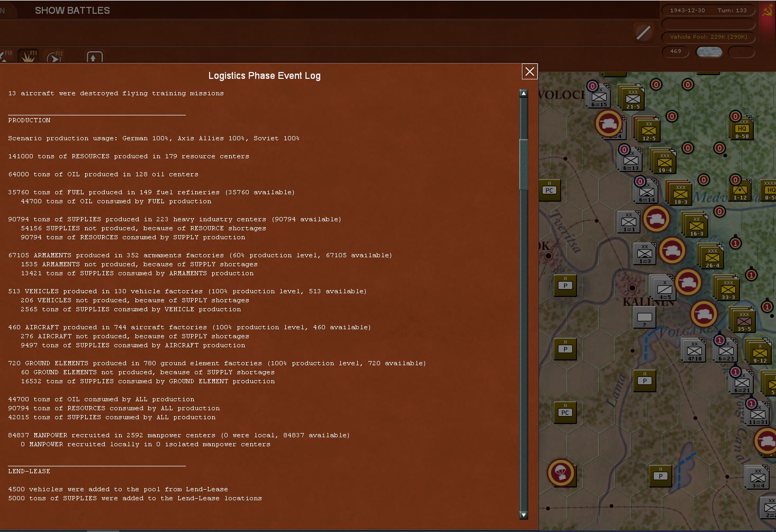Click the '276 AIRCRAFT not produced' line
The image size is (776, 532).
point(135,336)
